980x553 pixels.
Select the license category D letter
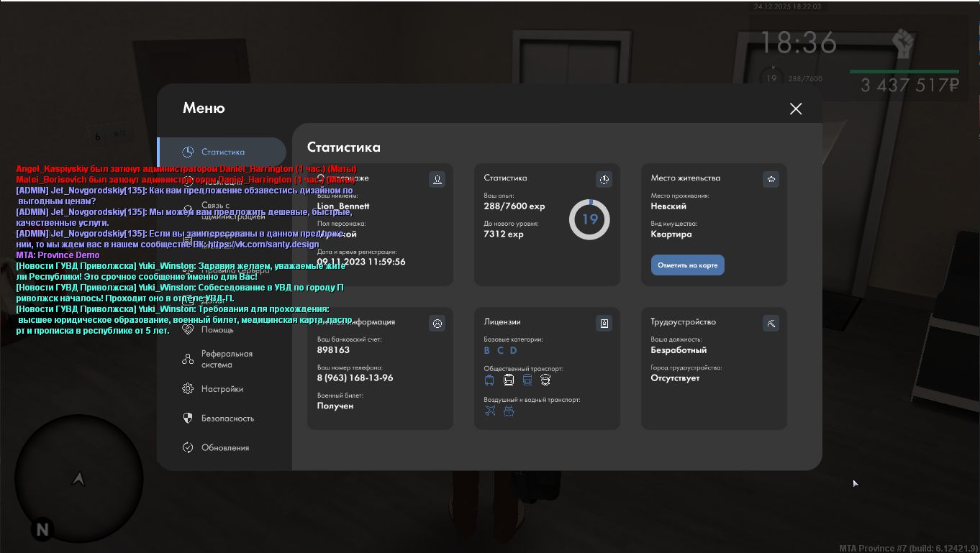pyautogui.click(x=513, y=351)
